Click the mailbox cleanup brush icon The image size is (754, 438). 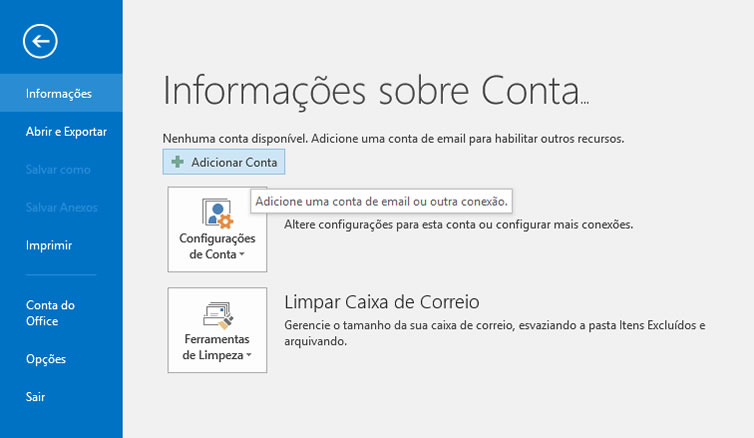(218, 315)
